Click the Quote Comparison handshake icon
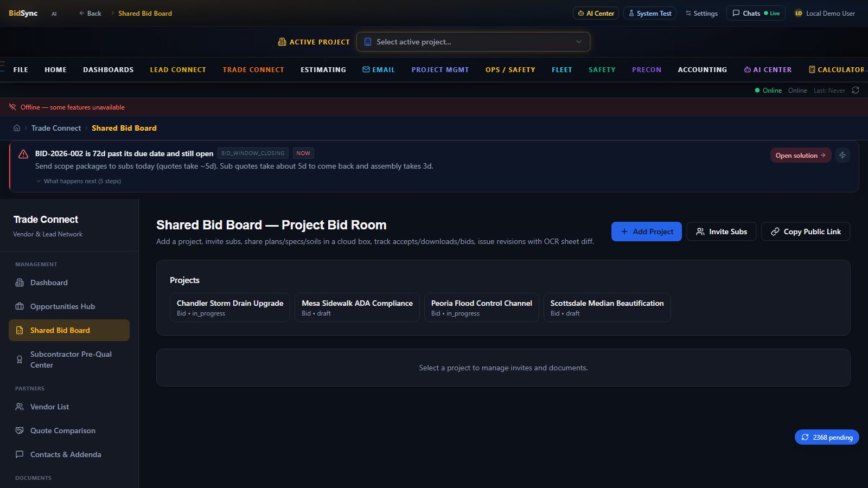Image resolution: width=868 pixels, height=488 pixels. click(x=20, y=431)
